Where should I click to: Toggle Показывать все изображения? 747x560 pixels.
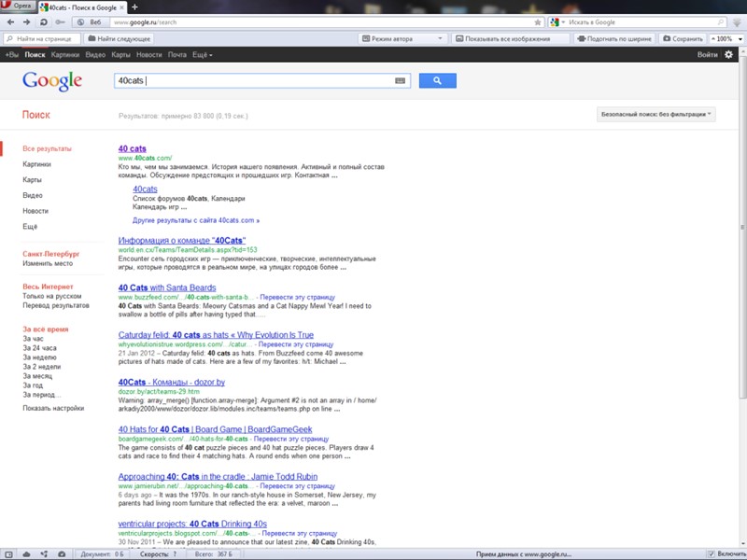pos(510,38)
